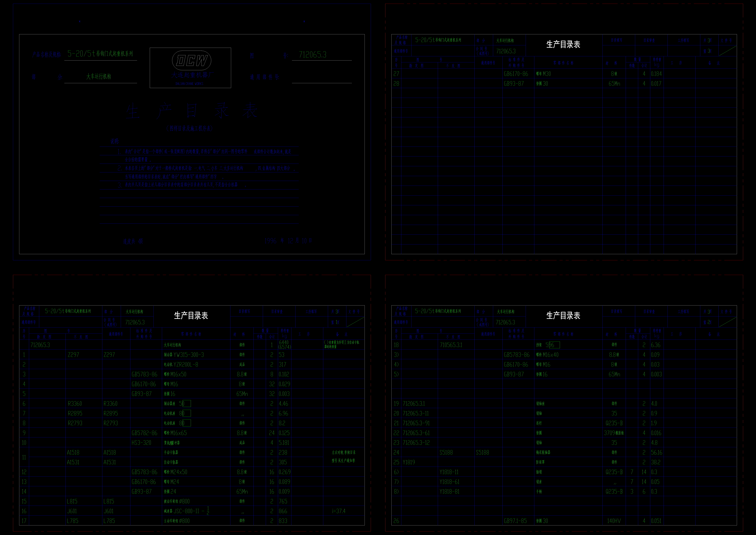This screenshot has width=756, height=535.
Task: Select the drawing number '710565.3.1' in row 18
Action: 451,345
